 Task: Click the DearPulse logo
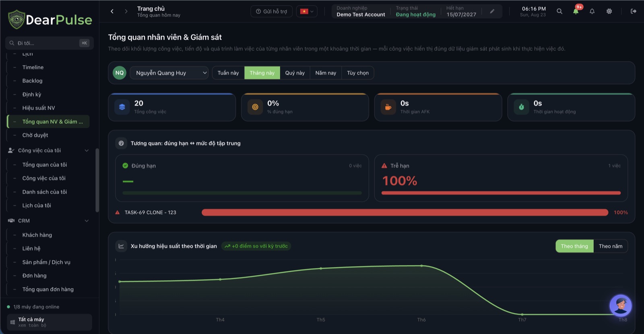tap(50, 19)
